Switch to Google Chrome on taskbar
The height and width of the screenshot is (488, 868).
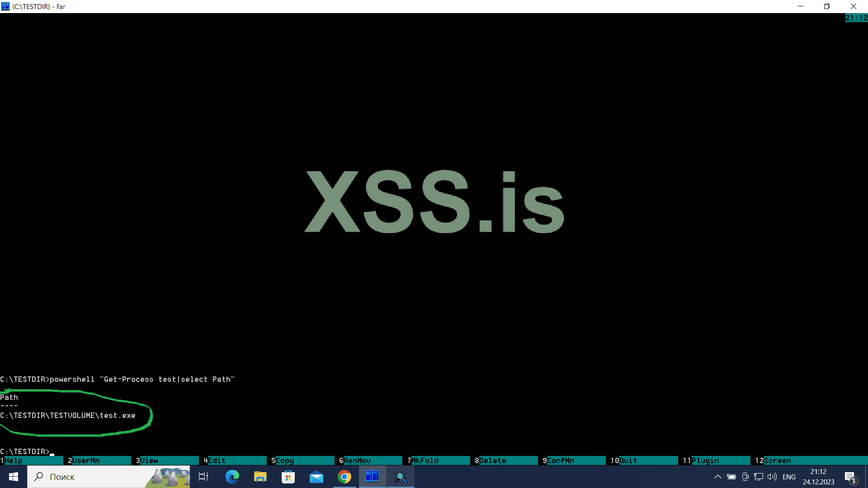(344, 477)
